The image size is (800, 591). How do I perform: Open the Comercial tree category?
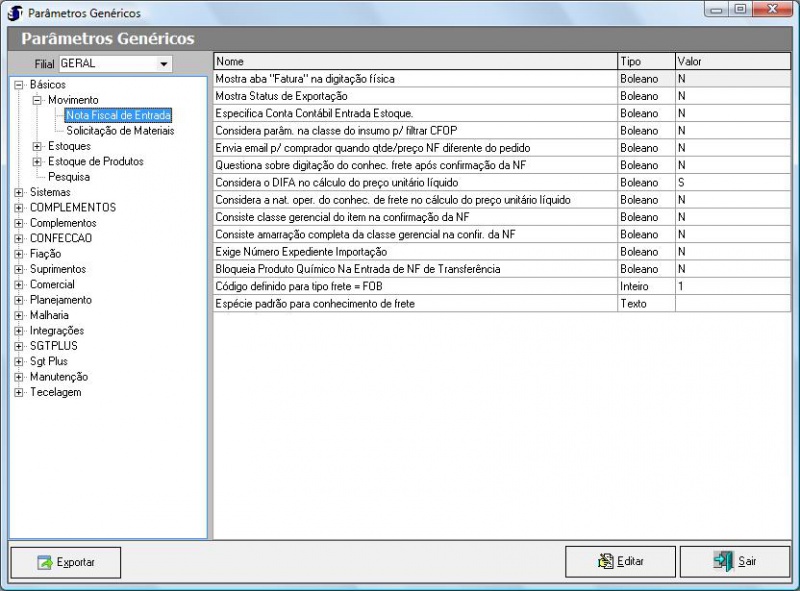[x=52, y=285]
